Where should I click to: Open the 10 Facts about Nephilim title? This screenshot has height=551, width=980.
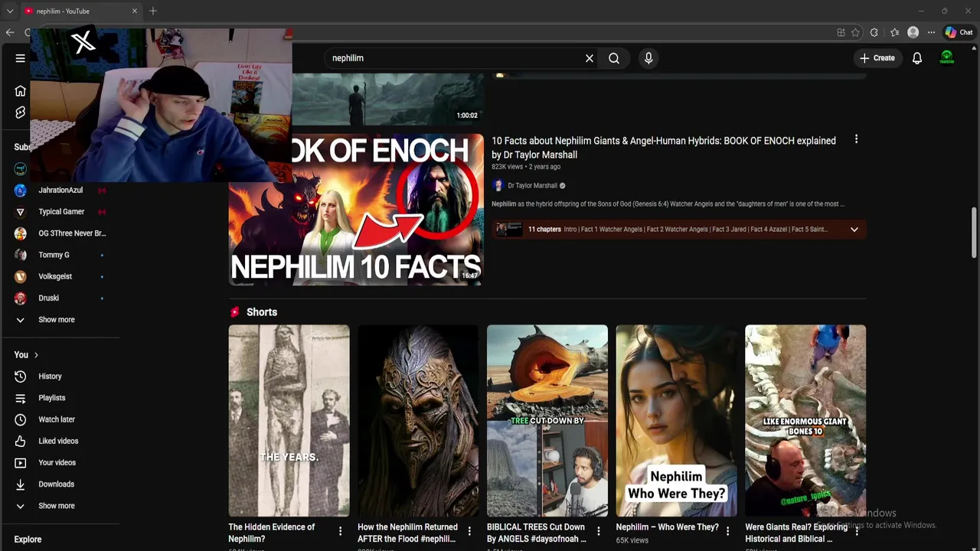tap(664, 148)
